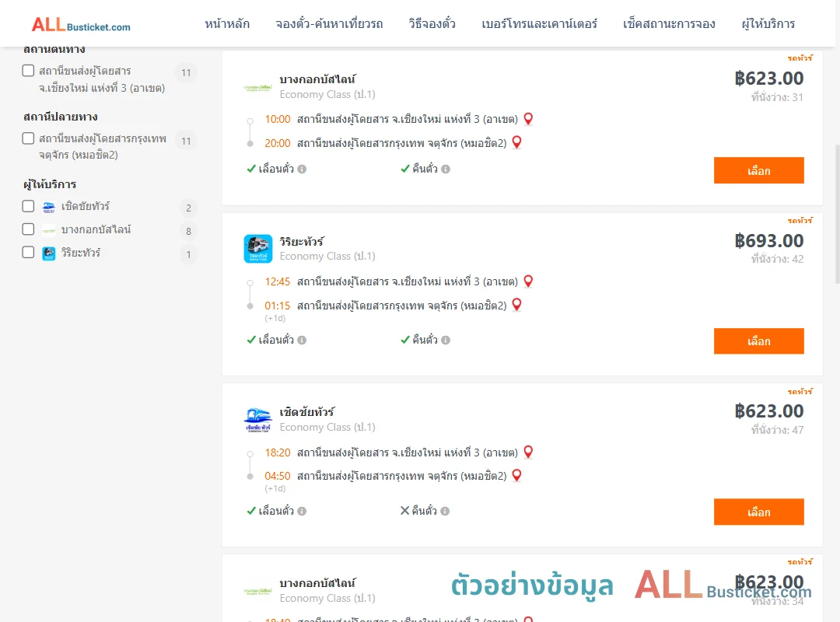Open origin map pin on 12:45 departure row
Viewport: 840px width, 622px height.
(528, 281)
